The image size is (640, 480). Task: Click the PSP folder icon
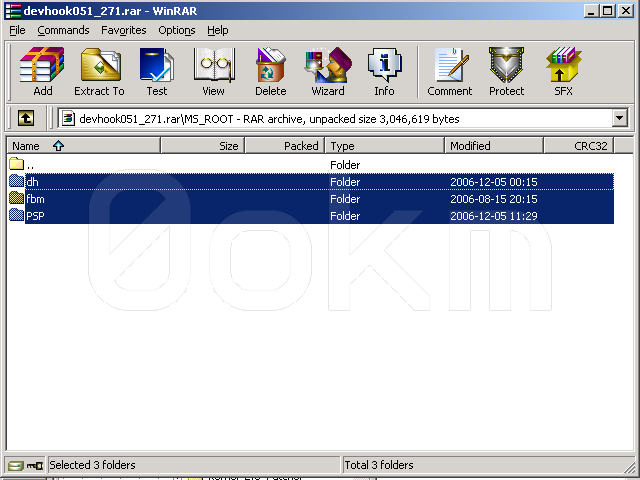click(16, 215)
